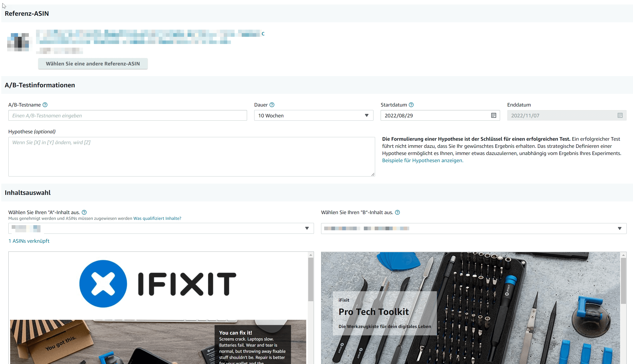
Task: Click the Referenz-ASIN section heading
Action: click(27, 13)
